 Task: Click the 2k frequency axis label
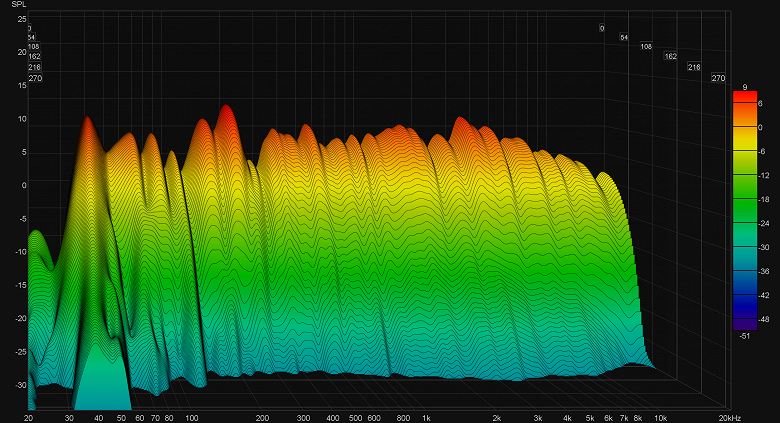496,418
